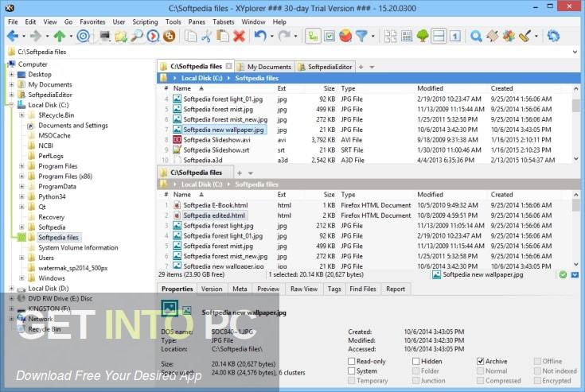Click the color filters pie icon
The width and height of the screenshot is (585, 392).
(x=345, y=36)
